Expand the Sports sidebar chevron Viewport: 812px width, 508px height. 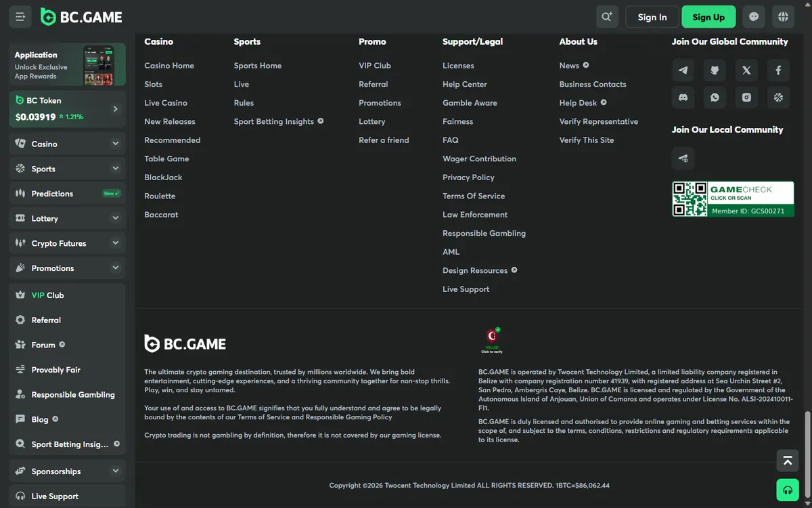point(115,169)
